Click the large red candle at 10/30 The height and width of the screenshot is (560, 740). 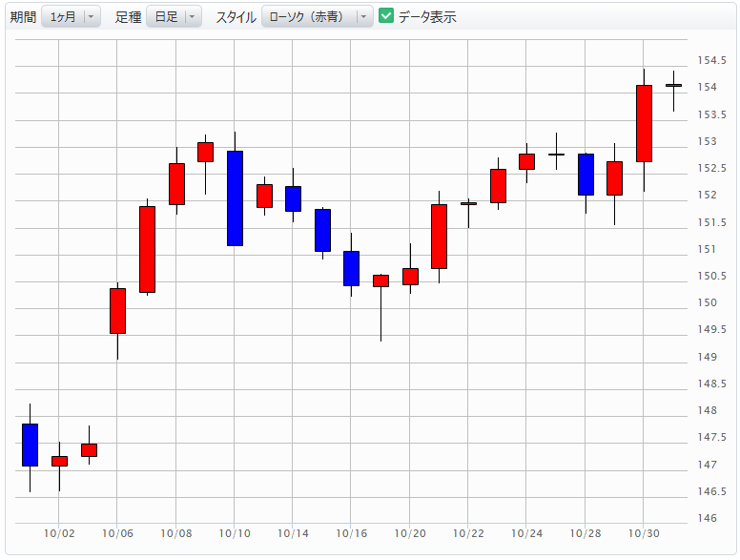click(x=644, y=123)
